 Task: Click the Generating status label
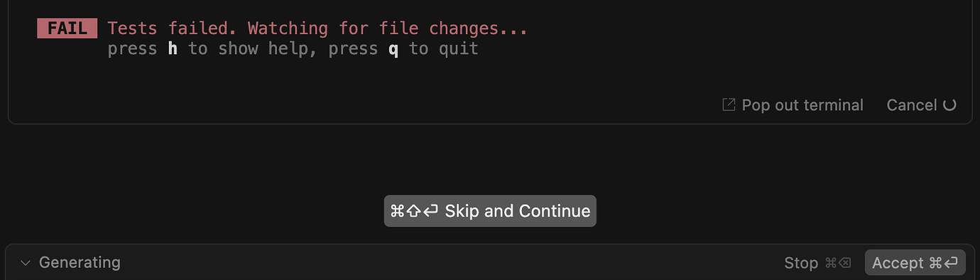[x=80, y=262]
